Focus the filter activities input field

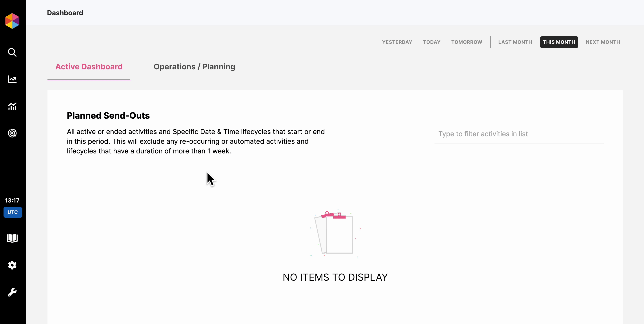coord(519,134)
